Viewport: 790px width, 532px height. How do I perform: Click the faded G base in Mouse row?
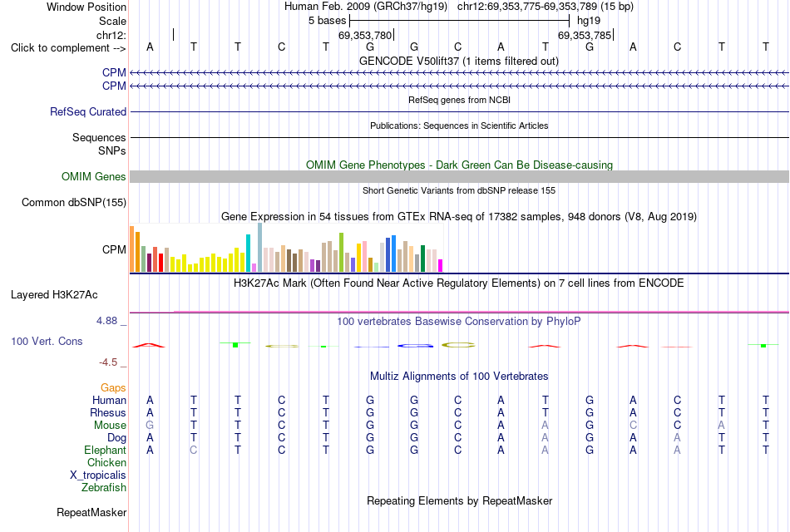pos(150,426)
